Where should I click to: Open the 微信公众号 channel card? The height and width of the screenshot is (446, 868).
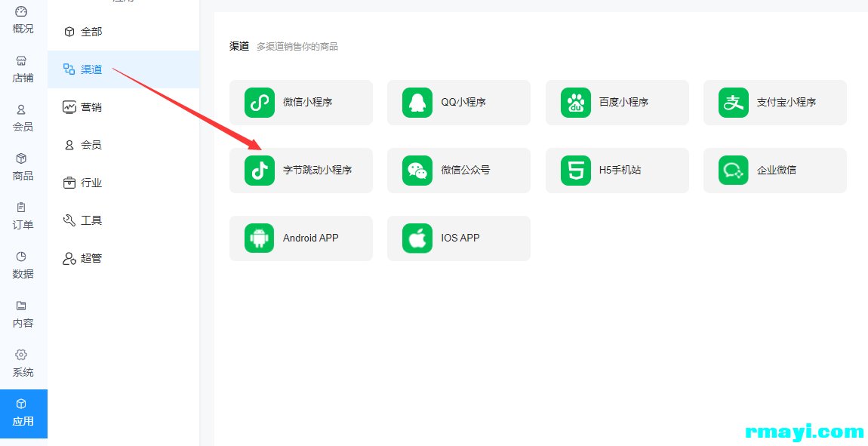click(459, 171)
